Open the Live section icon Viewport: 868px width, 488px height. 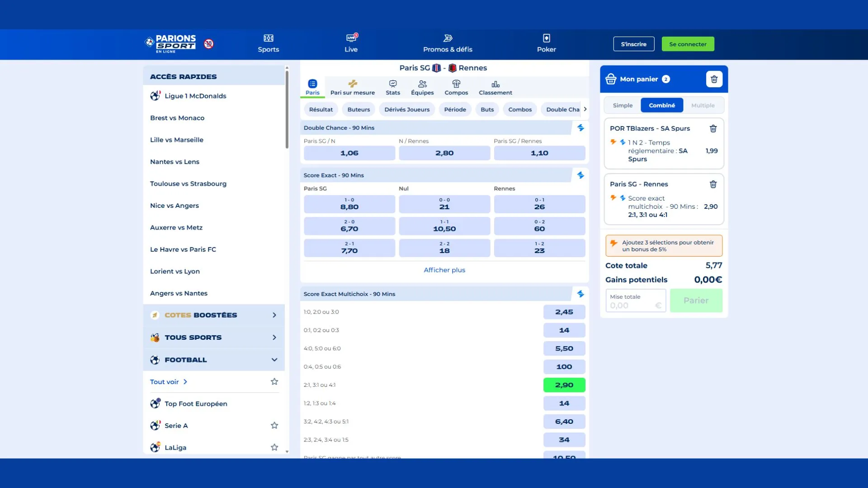(351, 38)
